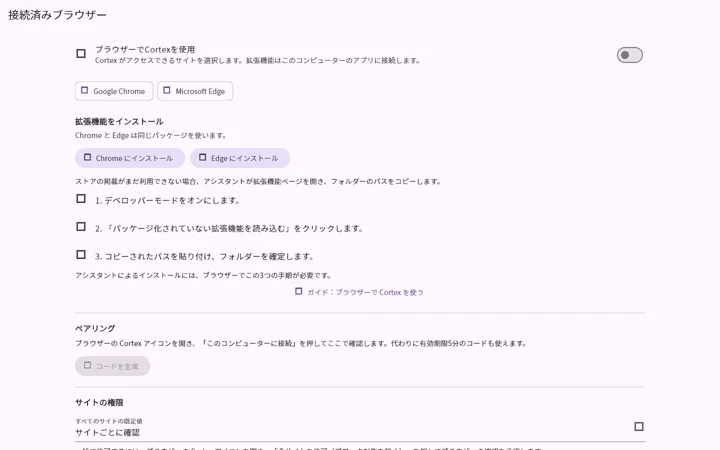720x450 pixels.
Task: Click the sentence beginning 'ストアの掲載がまだ利用できない場合'
Action: pos(259,181)
